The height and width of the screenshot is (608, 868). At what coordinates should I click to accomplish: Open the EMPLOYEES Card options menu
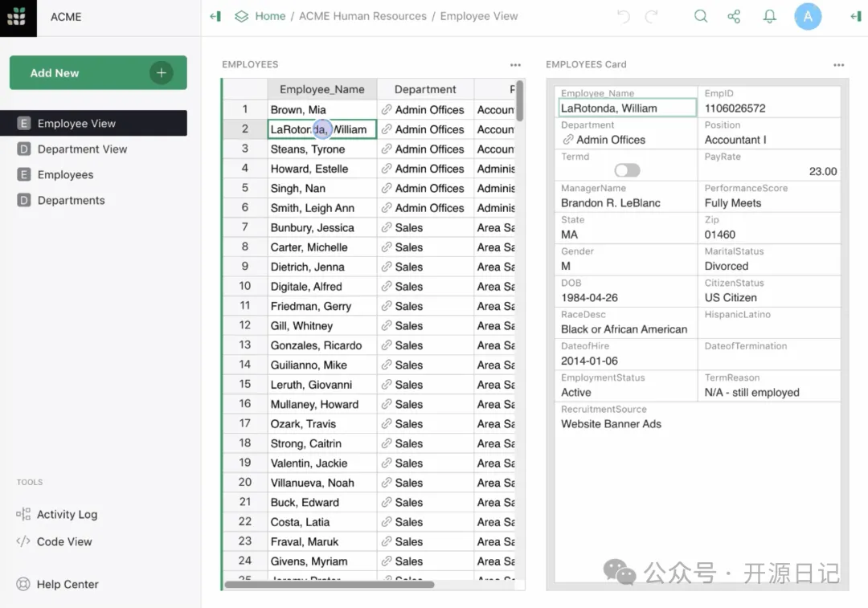coord(838,65)
